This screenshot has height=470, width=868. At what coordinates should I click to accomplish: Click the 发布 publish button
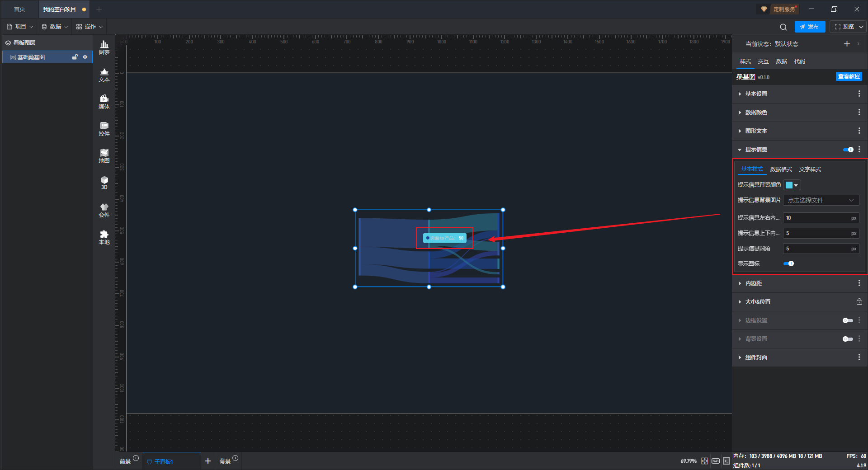[810, 27]
